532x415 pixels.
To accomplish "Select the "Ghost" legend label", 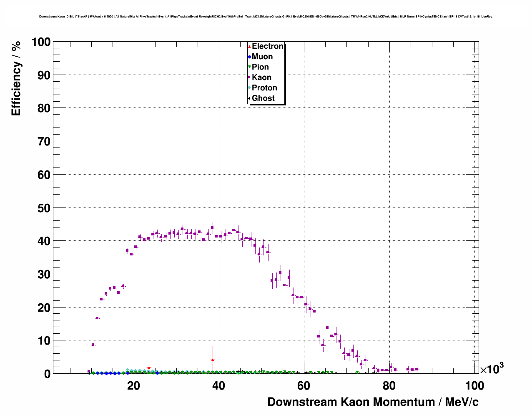I will 263,98.
